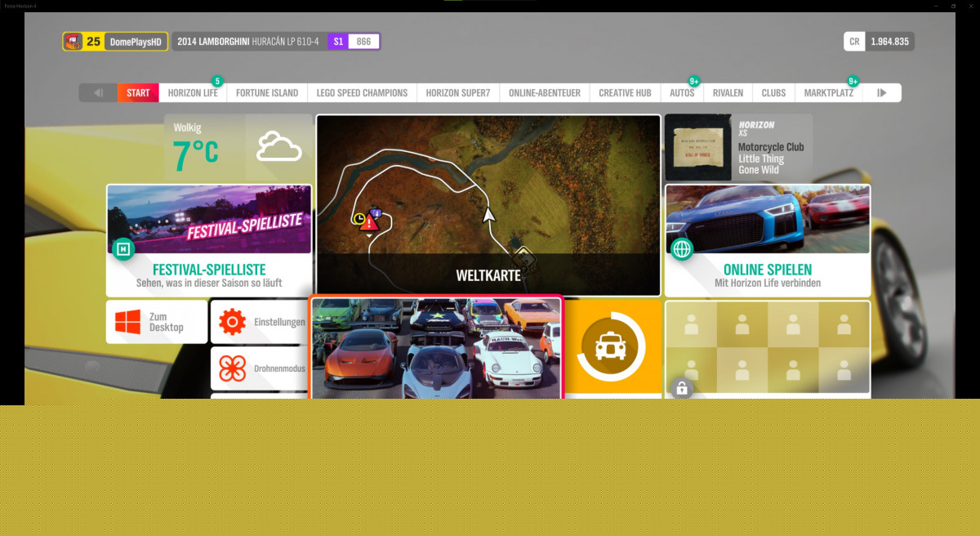Switch to the Fortune Island tab
The image size is (980, 536).
[x=267, y=93]
